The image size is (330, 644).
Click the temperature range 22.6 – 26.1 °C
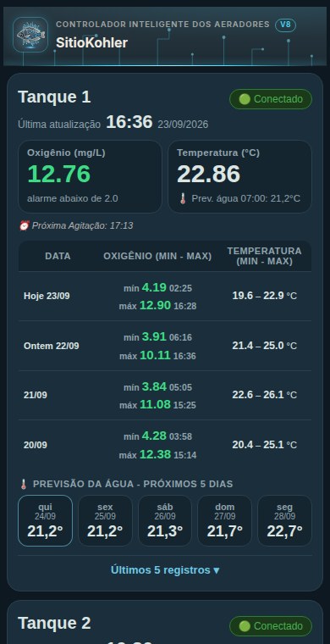click(x=264, y=395)
